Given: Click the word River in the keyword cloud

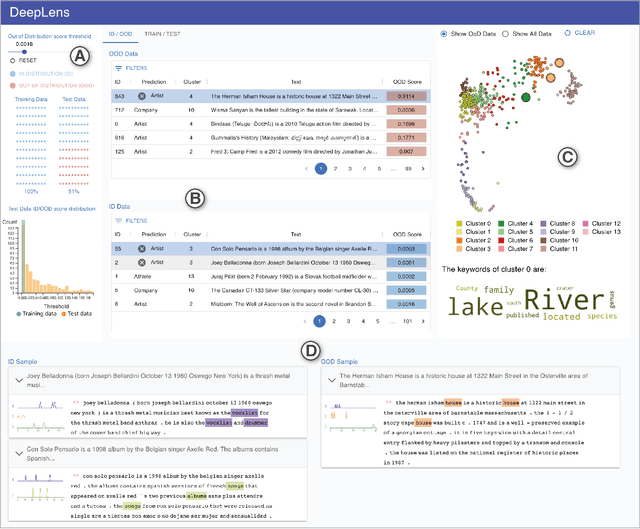Looking at the screenshot, I should click(x=564, y=300).
